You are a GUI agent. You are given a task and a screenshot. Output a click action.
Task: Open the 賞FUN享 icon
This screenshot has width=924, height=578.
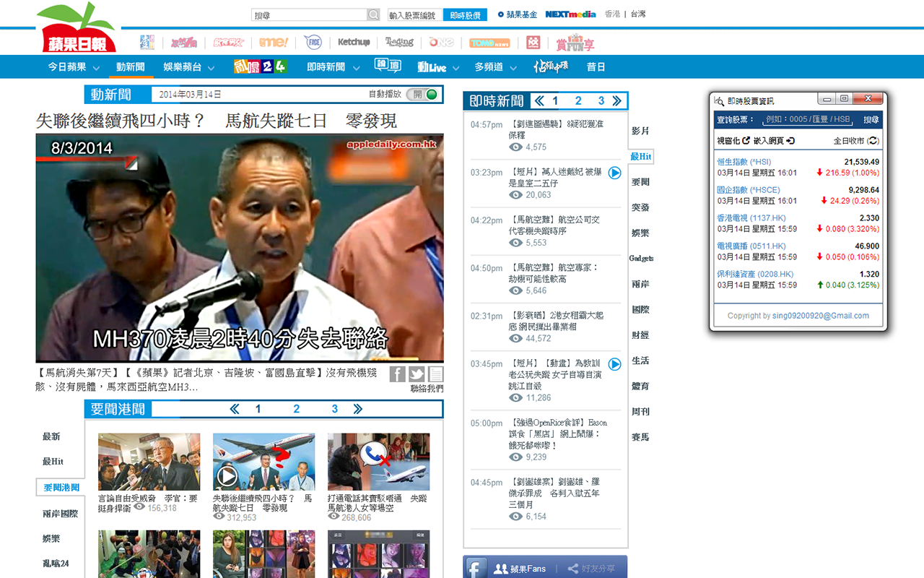coord(575,43)
